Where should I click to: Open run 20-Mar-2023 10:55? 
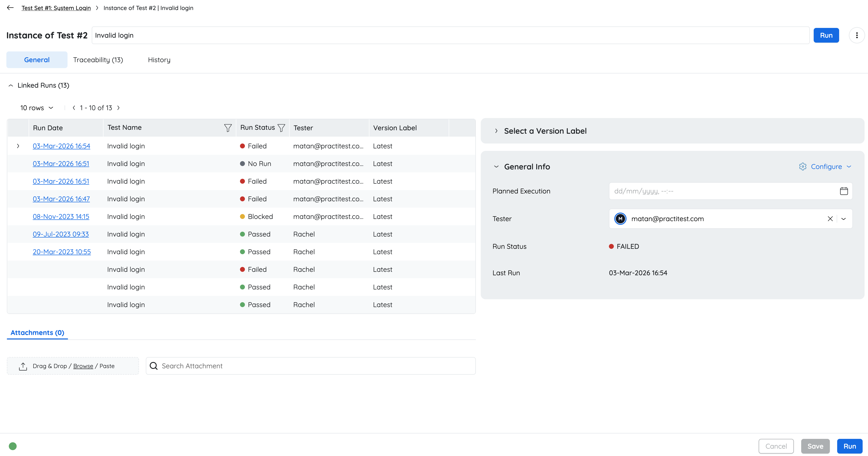tap(62, 252)
